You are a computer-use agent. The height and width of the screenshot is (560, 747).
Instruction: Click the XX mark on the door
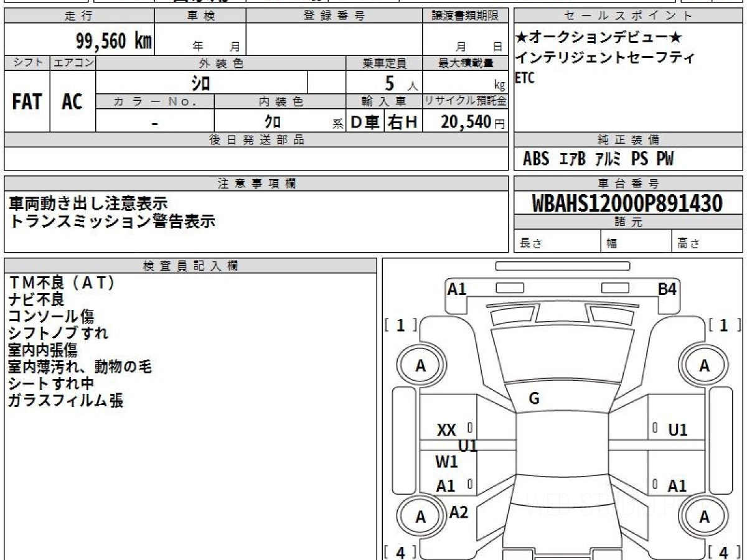click(x=446, y=430)
